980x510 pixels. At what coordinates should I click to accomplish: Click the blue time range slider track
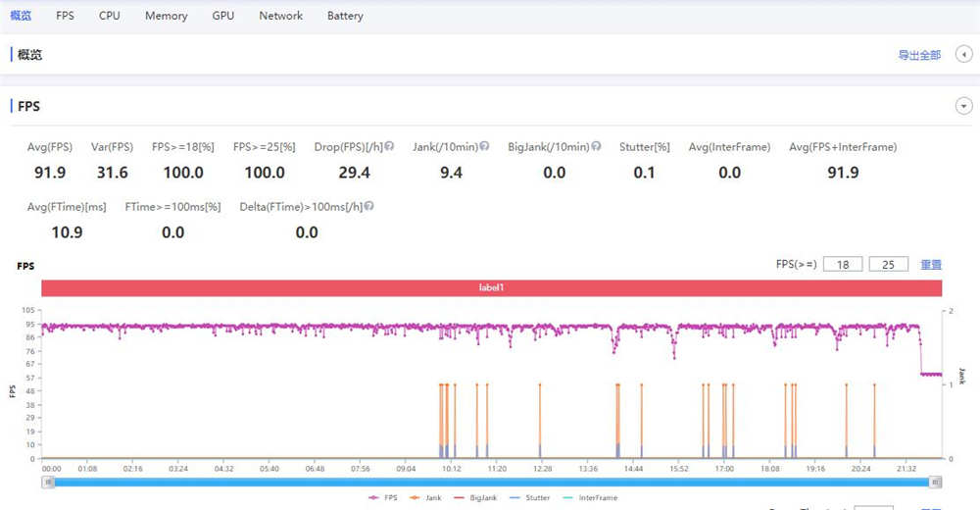click(x=491, y=482)
